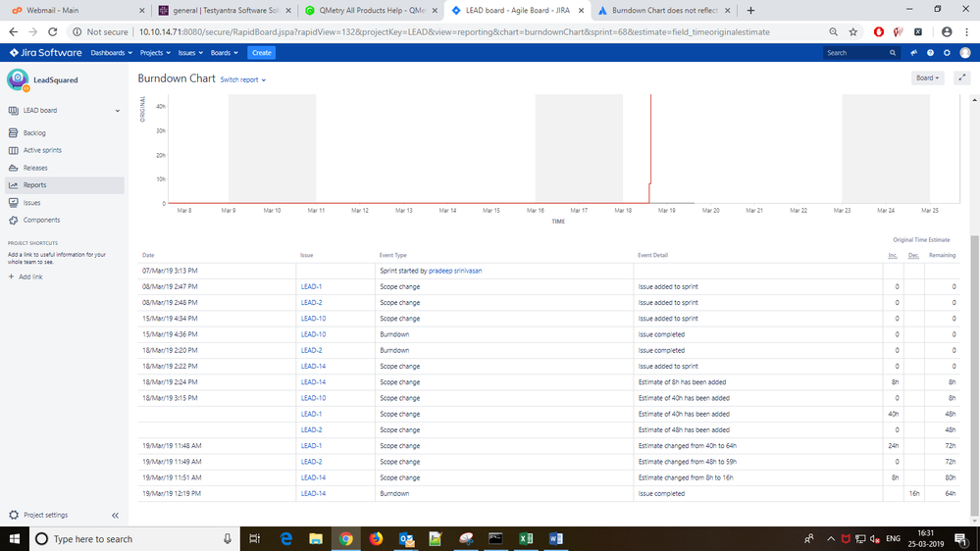Click 'Estimate of 48h has been added' cell
This screenshot has width=980, height=551.
[x=758, y=429]
